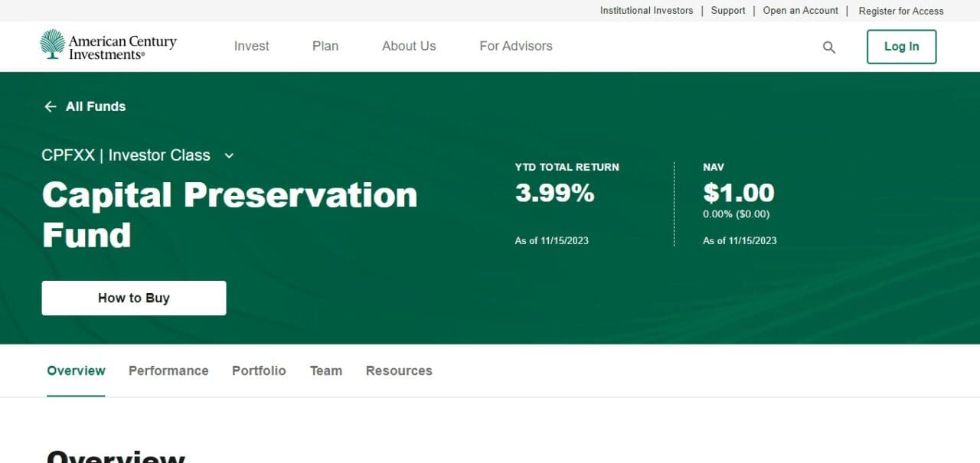Click the 3.99% YTD return value

[x=554, y=193]
